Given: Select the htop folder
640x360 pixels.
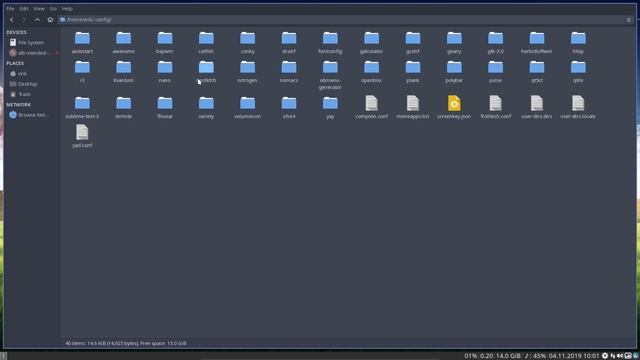Looking at the screenshot, I should tap(578, 42).
